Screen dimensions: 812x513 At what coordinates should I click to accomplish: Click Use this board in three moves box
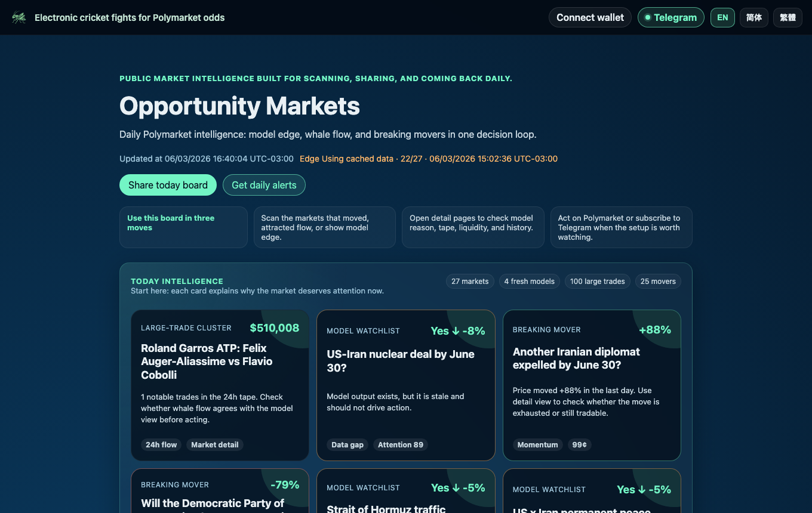pyautogui.click(x=183, y=227)
